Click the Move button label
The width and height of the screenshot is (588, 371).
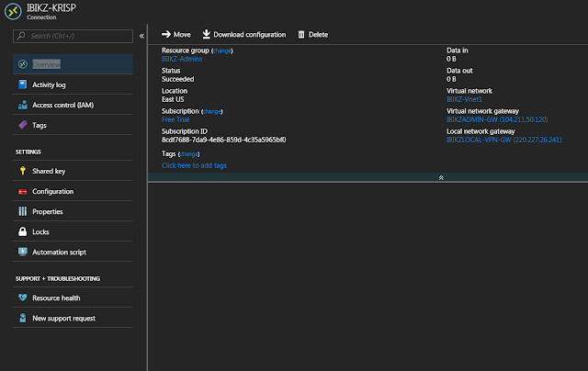click(x=182, y=35)
